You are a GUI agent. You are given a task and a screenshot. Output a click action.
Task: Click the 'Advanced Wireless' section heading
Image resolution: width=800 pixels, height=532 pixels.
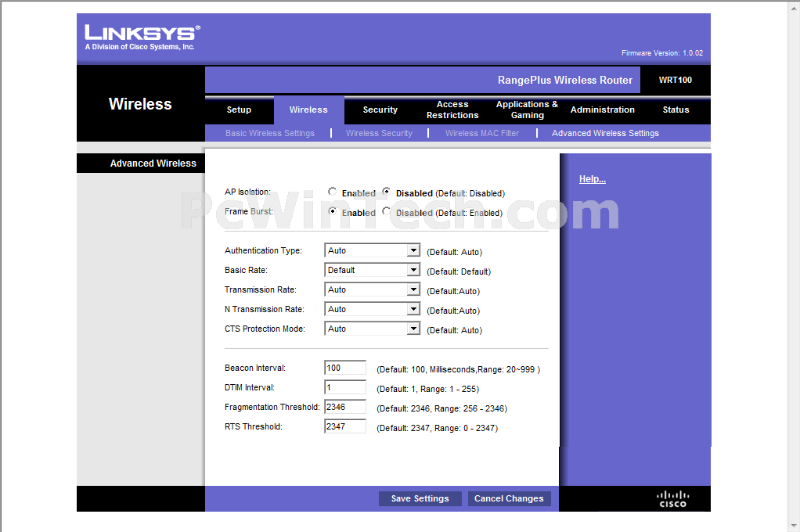pos(153,164)
